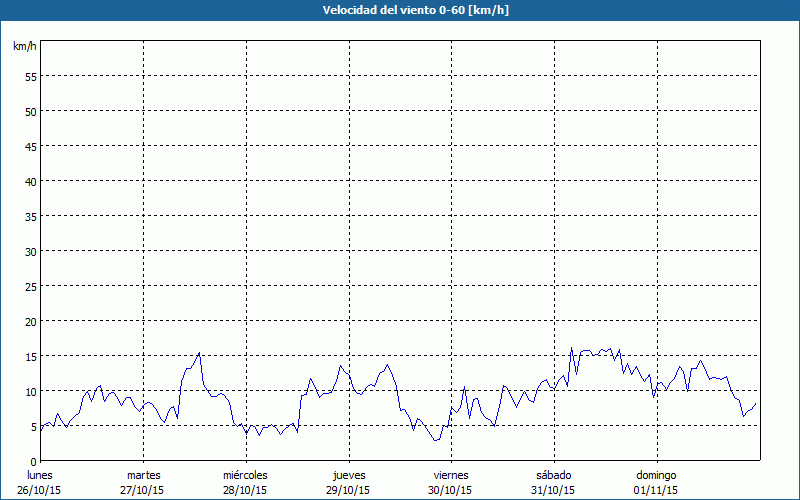This screenshot has height=500, width=800.
Task: Select the sábado 31/10/15 date label
Action: [x=553, y=482]
